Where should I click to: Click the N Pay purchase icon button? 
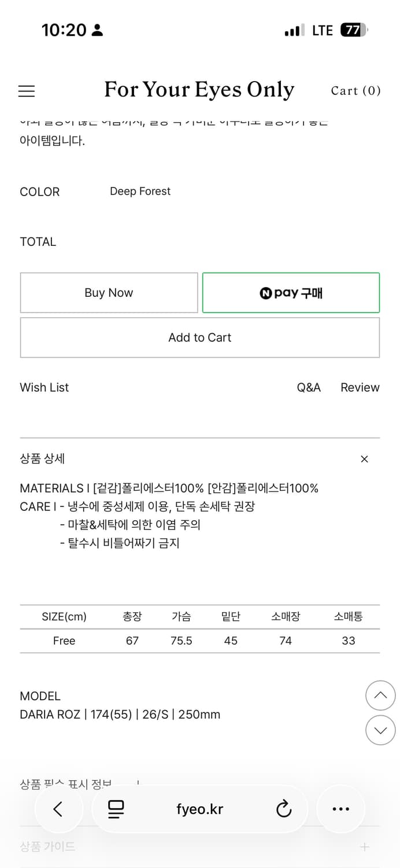291,292
